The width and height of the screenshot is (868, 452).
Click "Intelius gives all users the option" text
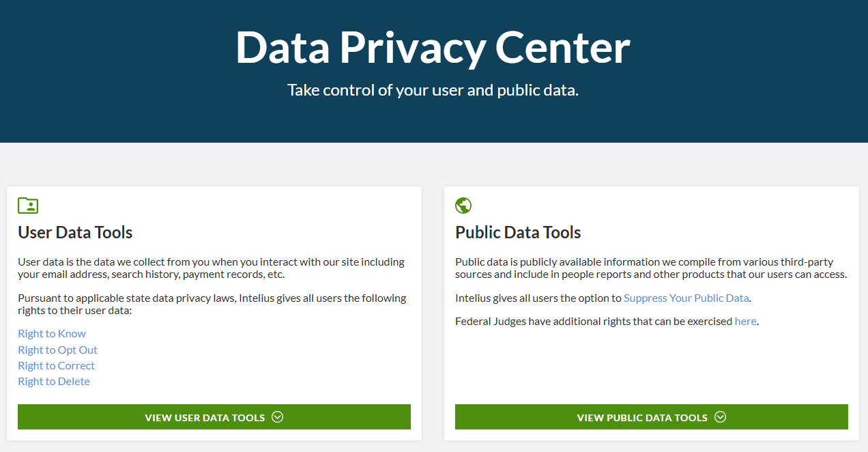538,298
